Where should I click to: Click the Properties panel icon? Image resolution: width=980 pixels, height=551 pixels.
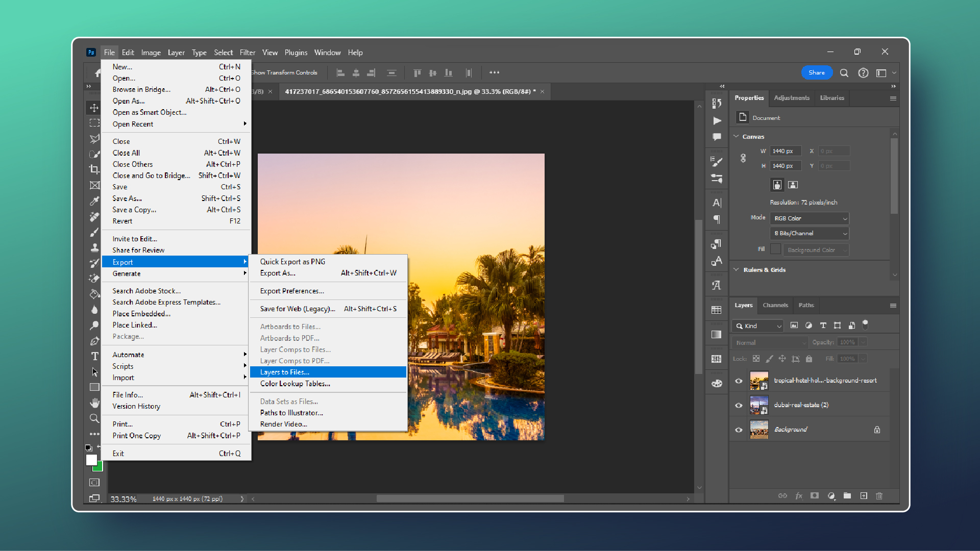pyautogui.click(x=749, y=97)
